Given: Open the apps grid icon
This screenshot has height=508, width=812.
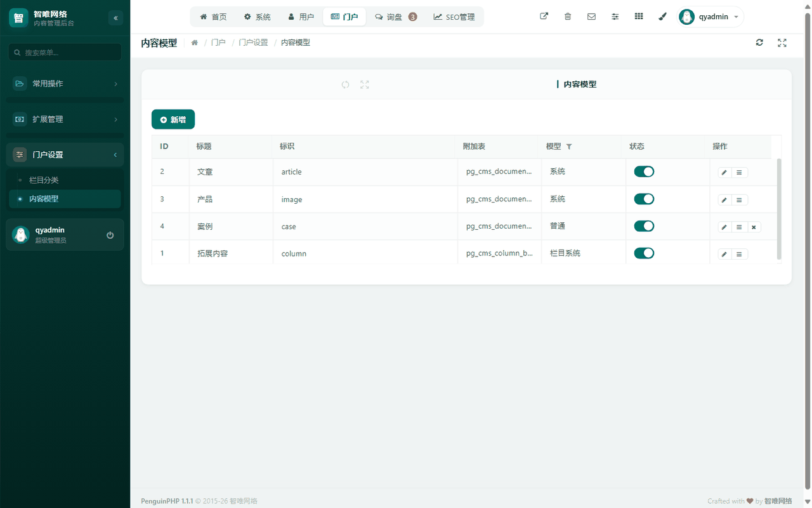Looking at the screenshot, I should coord(639,17).
